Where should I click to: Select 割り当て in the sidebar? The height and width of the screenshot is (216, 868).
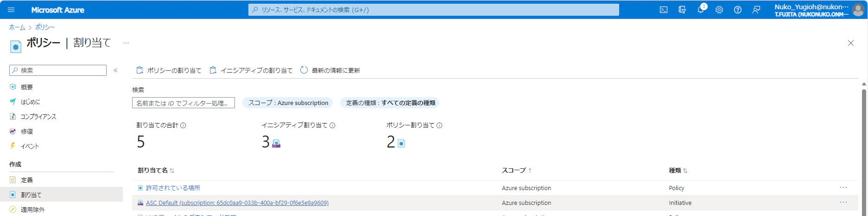(x=61, y=195)
